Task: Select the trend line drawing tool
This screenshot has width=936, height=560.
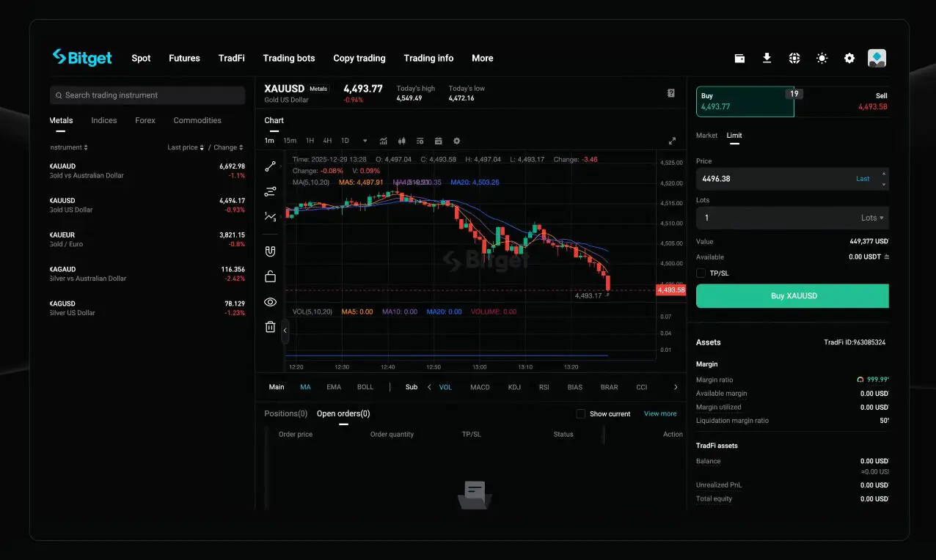Action: [270, 166]
